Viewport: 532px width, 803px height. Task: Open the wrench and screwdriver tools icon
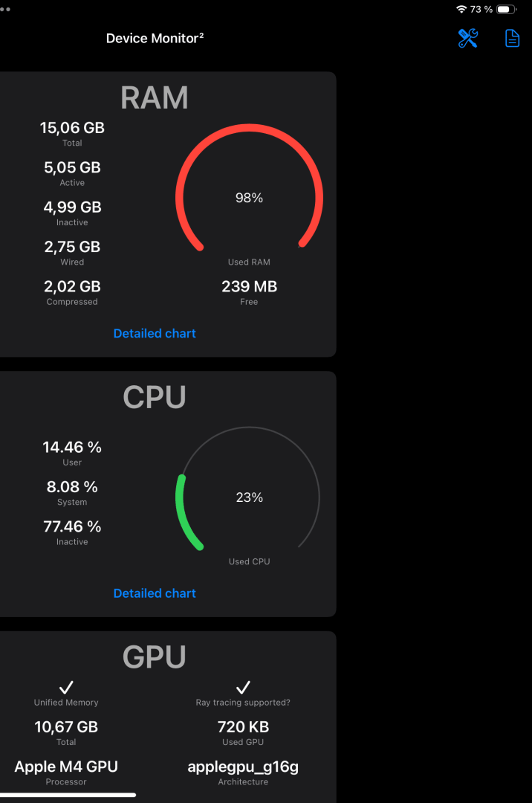pos(467,38)
